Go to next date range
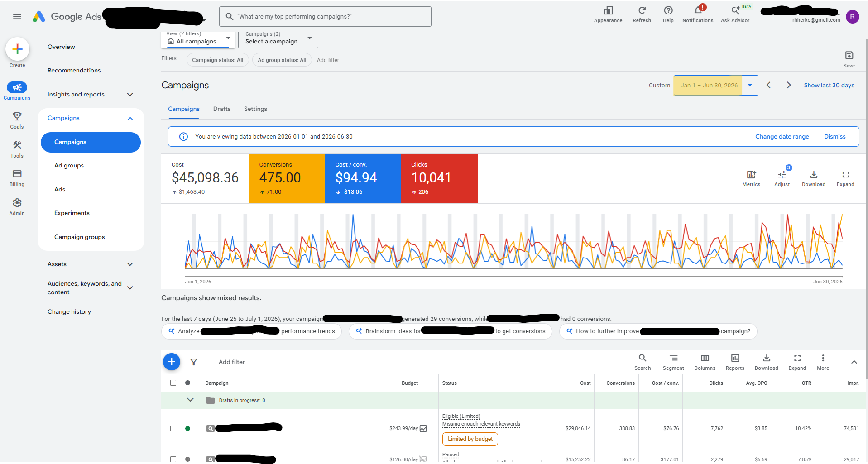Image resolution: width=868 pixels, height=464 pixels. (789, 85)
